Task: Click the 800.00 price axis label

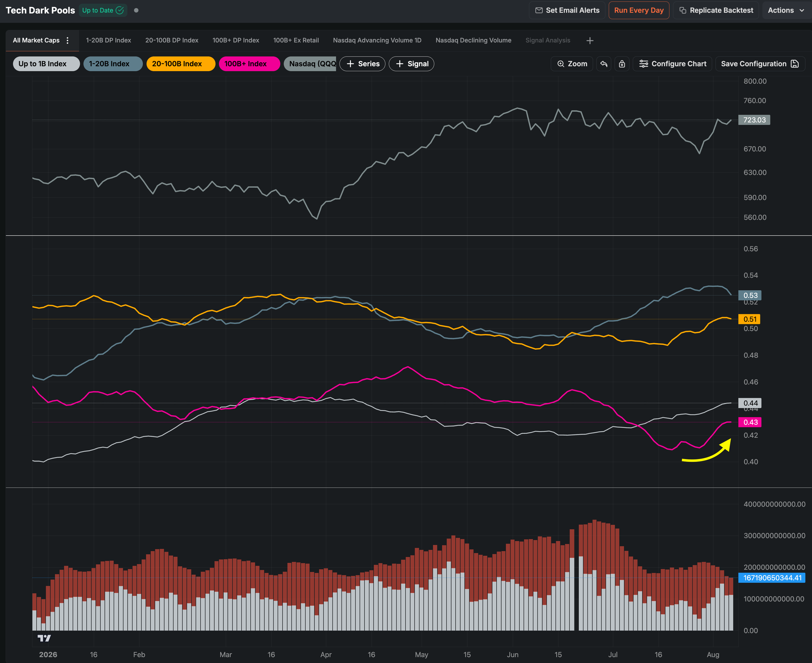Action: click(755, 81)
